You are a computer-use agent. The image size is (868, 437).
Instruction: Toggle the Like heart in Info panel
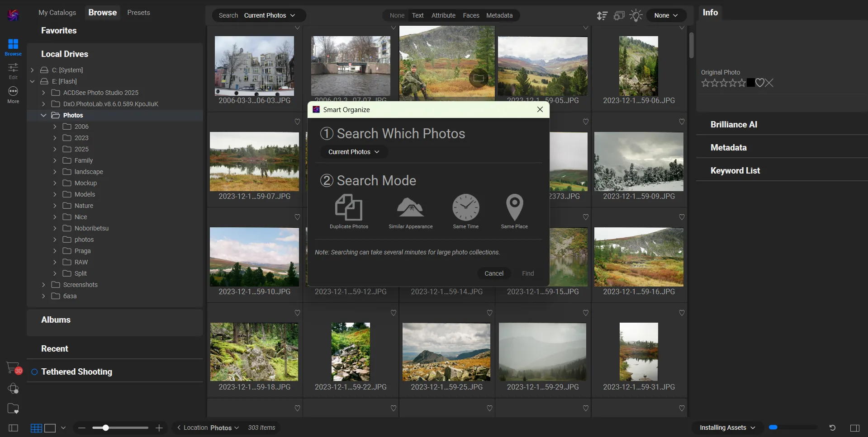[760, 83]
